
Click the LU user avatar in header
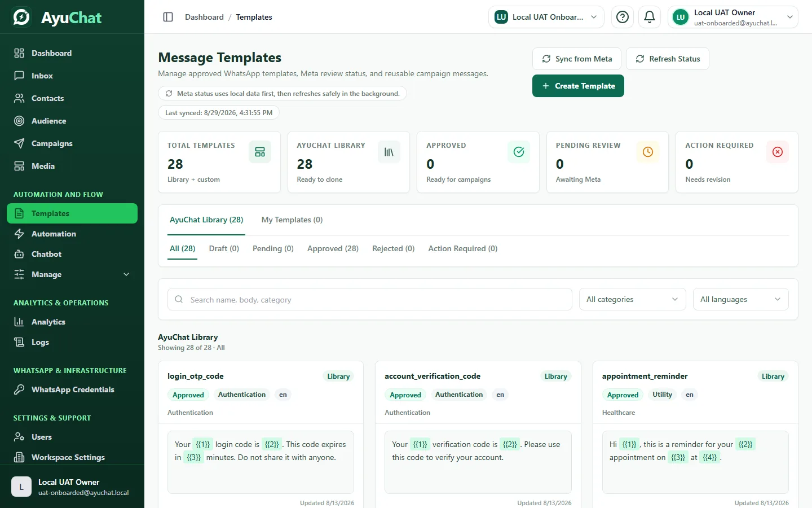[x=681, y=17]
